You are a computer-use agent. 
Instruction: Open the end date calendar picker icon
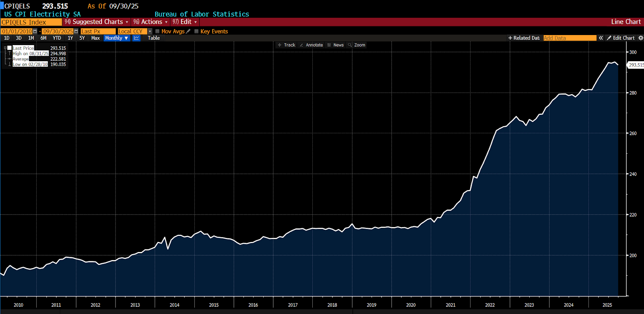tap(76, 31)
